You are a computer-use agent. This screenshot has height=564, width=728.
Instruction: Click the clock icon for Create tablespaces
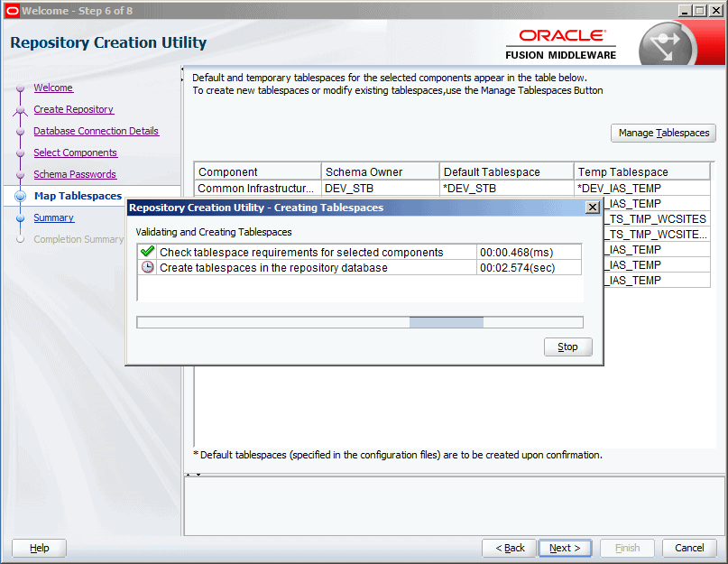(148, 267)
